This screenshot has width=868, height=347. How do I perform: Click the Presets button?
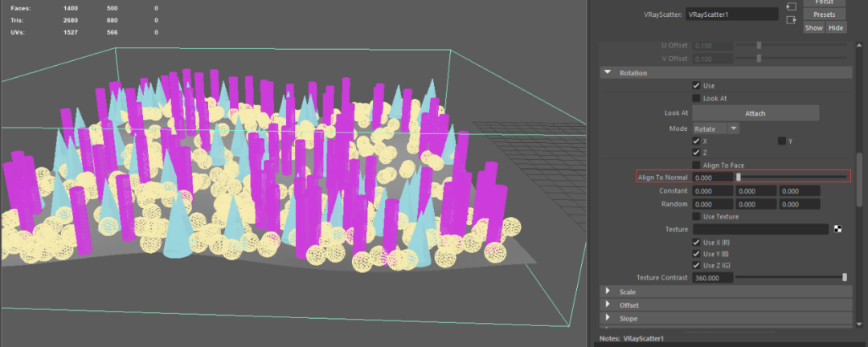click(824, 14)
